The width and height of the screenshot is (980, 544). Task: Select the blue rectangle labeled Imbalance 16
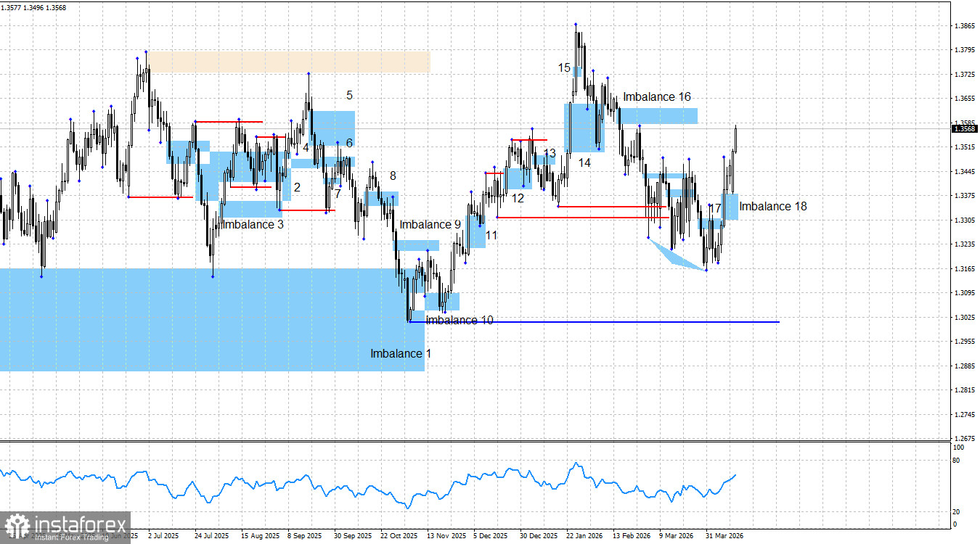click(x=657, y=115)
